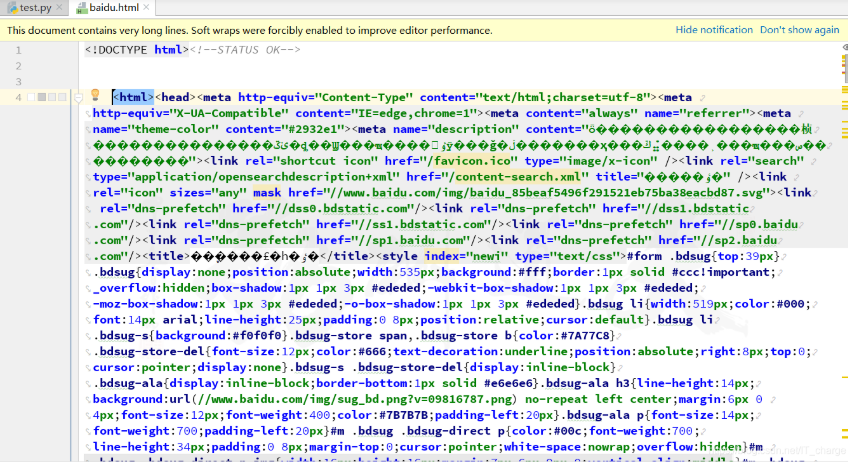This screenshot has width=848, height=463.
Task: Click the Hide notification link
Action: click(x=714, y=30)
